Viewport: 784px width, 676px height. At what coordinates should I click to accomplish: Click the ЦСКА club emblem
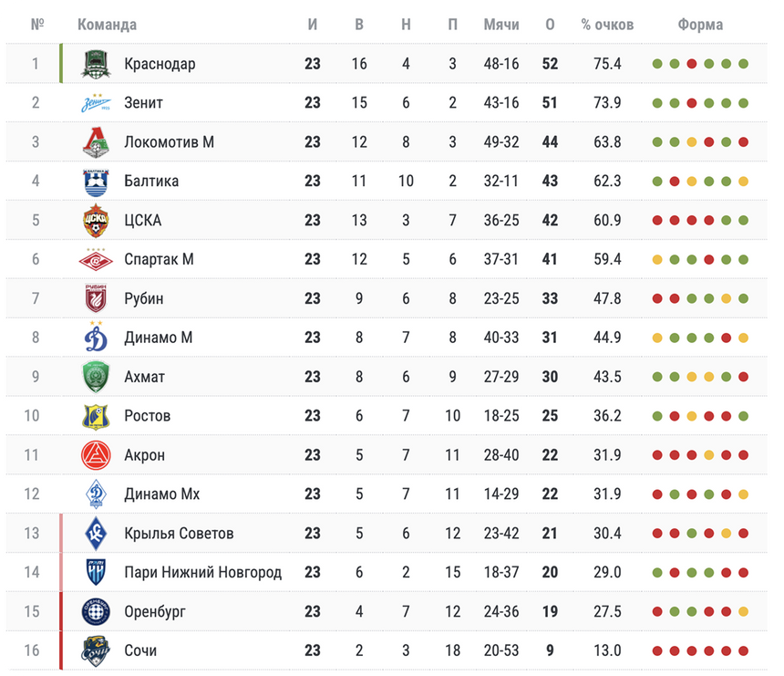[96, 221]
